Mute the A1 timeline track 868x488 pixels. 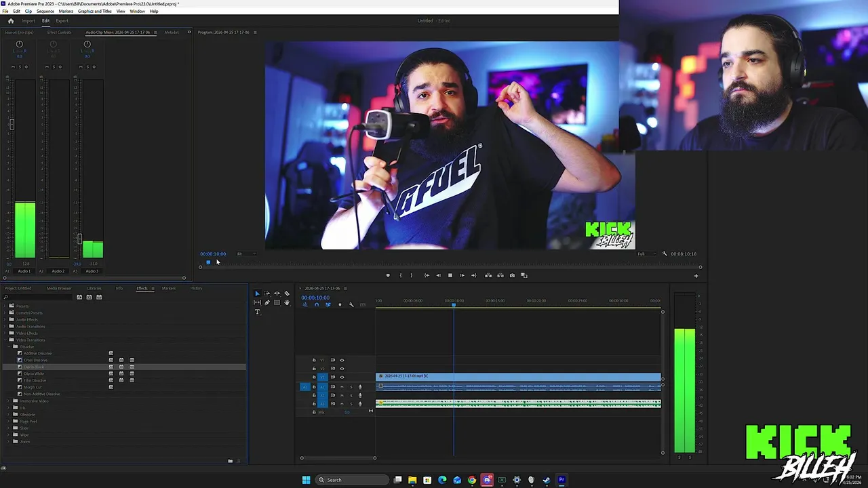pyautogui.click(x=342, y=387)
